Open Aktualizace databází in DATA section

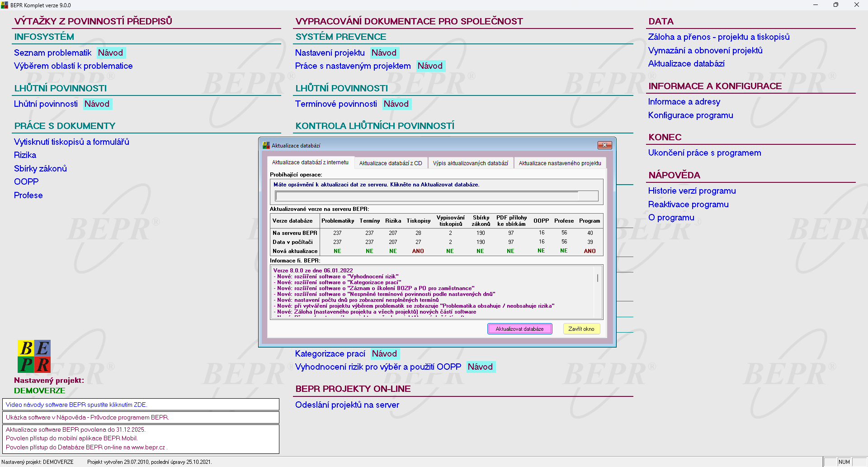[x=686, y=64]
